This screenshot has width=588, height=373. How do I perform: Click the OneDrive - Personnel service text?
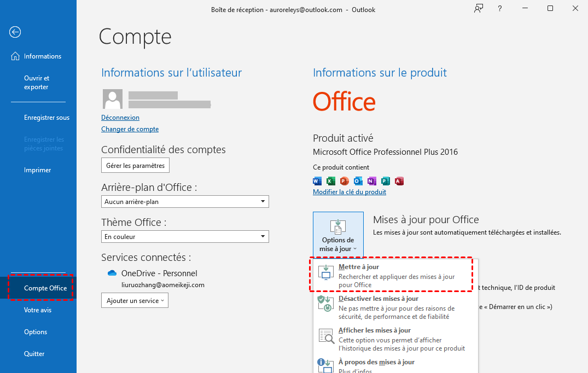click(x=159, y=273)
